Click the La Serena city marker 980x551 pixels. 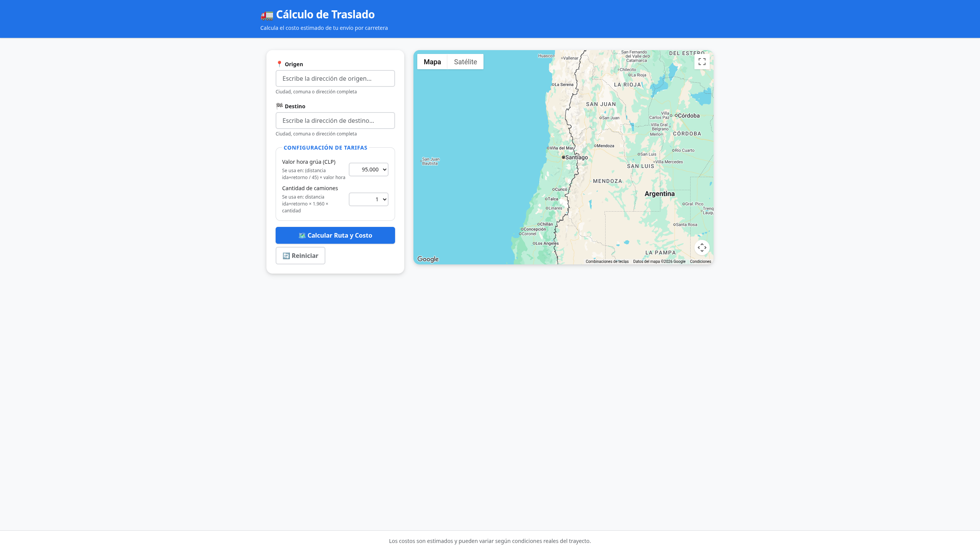coord(553,85)
